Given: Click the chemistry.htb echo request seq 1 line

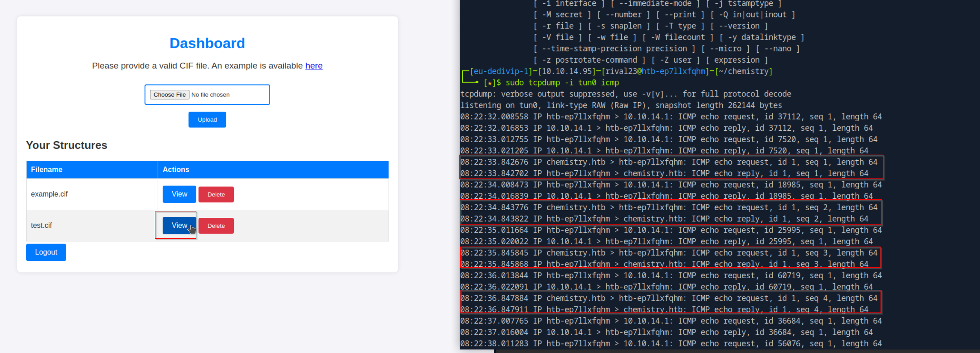Looking at the screenshot, I should point(669,162).
